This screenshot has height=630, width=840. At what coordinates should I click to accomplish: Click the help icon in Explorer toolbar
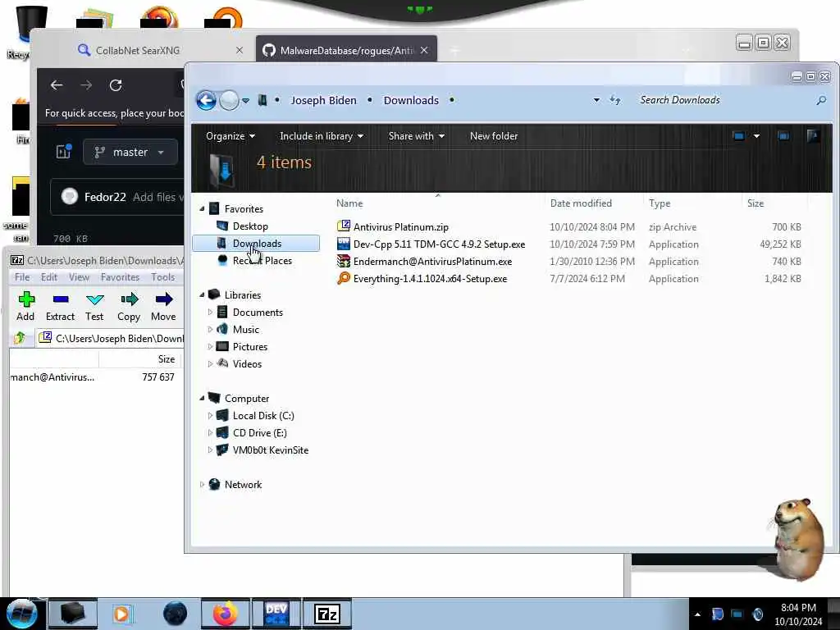(813, 136)
